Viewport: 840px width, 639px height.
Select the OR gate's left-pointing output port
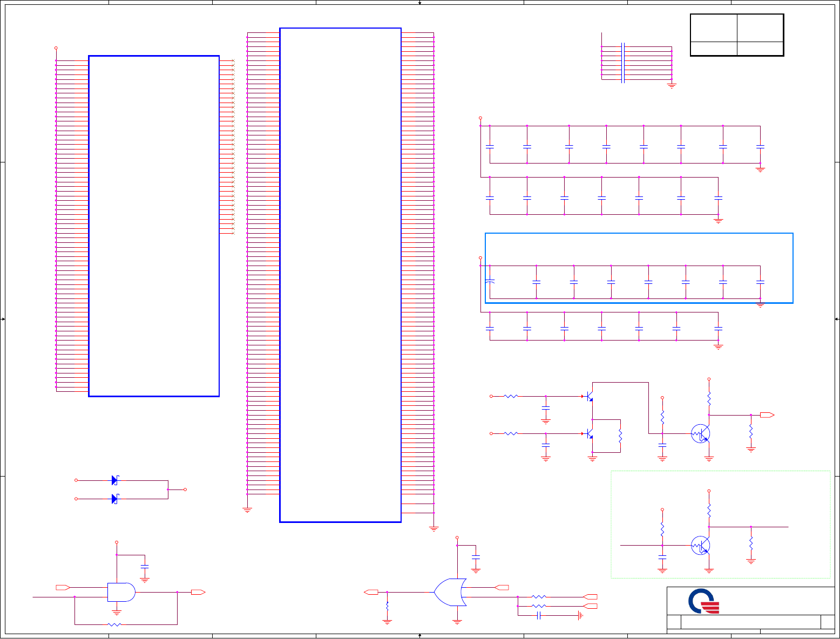pos(371,592)
